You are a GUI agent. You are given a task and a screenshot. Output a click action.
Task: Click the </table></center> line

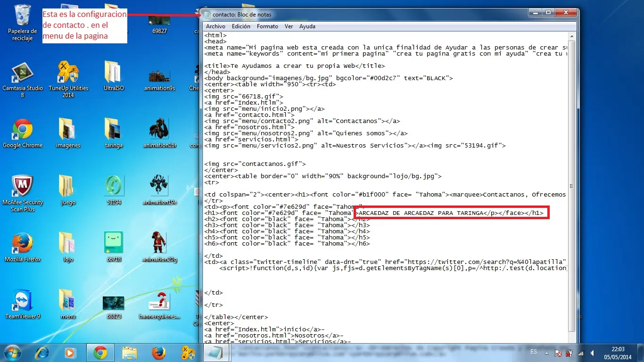pyautogui.click(x=236, y=317)
